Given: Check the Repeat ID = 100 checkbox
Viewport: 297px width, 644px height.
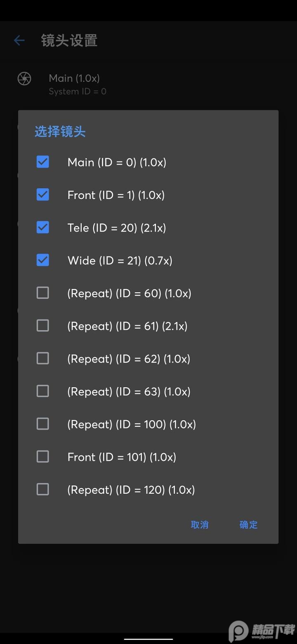Looking at the screenshot, I should pos(43,424).
